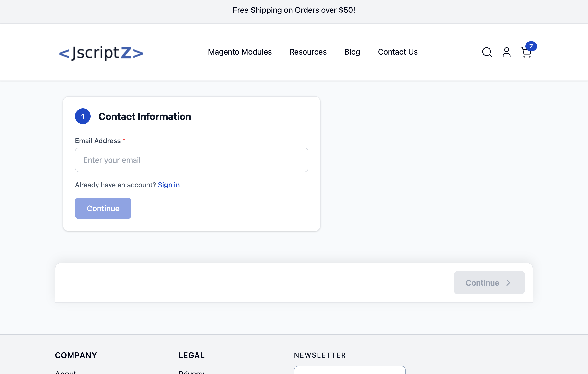Open the Privacy link in the footer
588x374 pixels.
[191, 372]
